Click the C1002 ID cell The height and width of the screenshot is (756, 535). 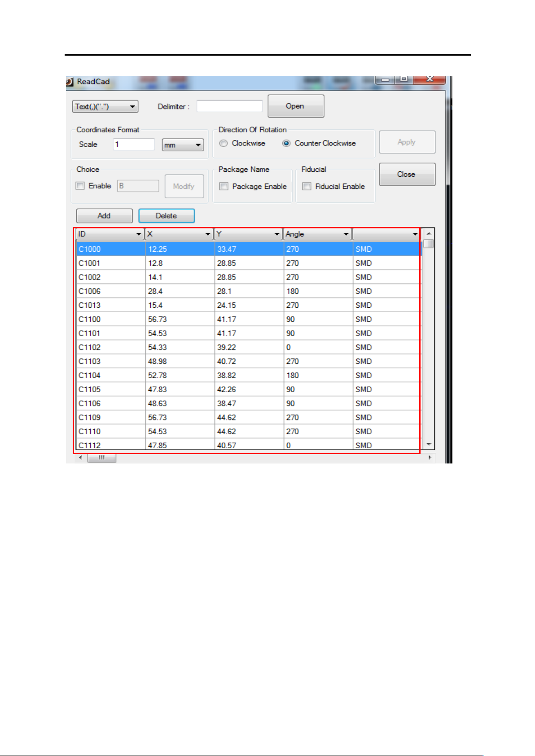(111, 277)
